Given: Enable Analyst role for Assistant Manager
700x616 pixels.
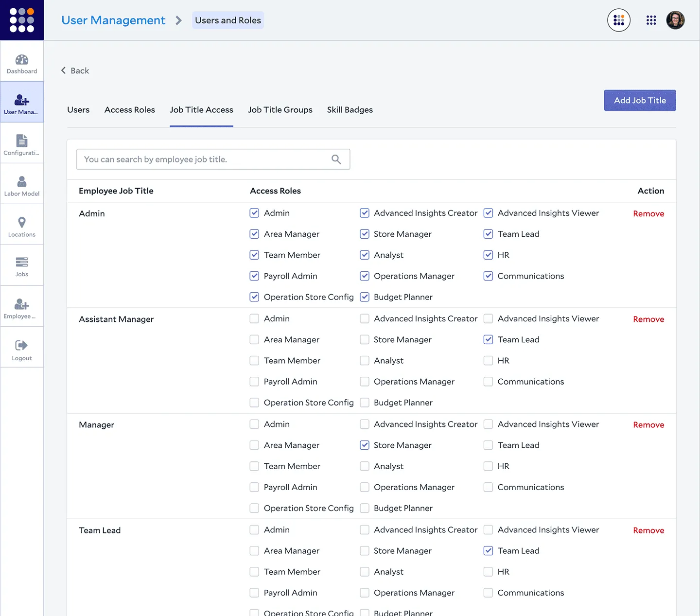Looking at the screenshot, I should tap(365, 361).
